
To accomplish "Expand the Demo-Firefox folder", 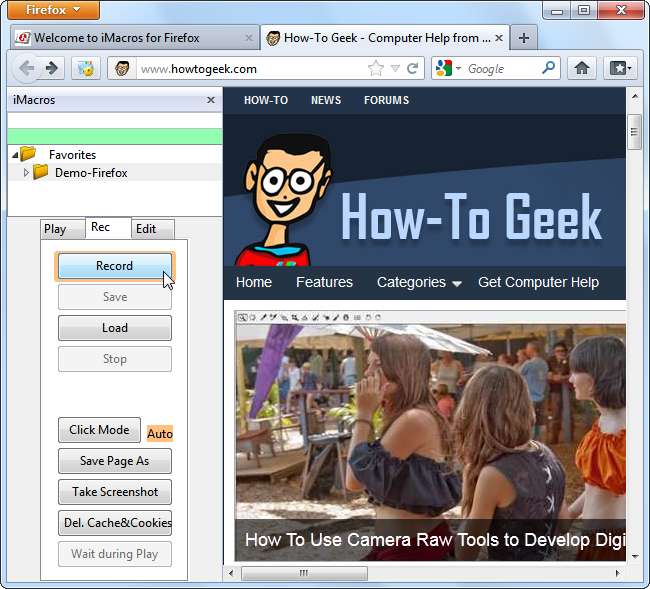I will pyautogui.click(x=26, y=173).
